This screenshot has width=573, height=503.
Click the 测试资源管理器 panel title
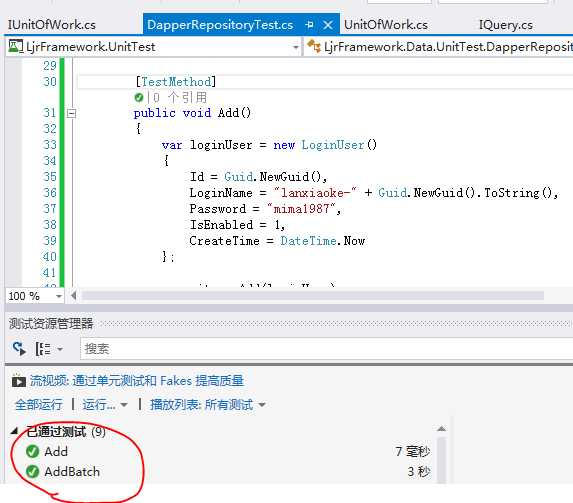[51, 324]
